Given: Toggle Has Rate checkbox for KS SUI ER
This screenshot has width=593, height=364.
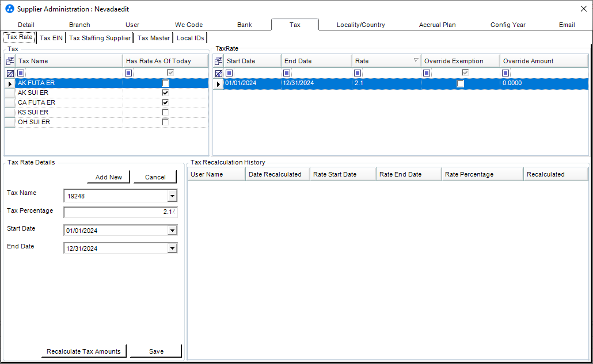Looking at the screenshot, I should pos(165,112).
